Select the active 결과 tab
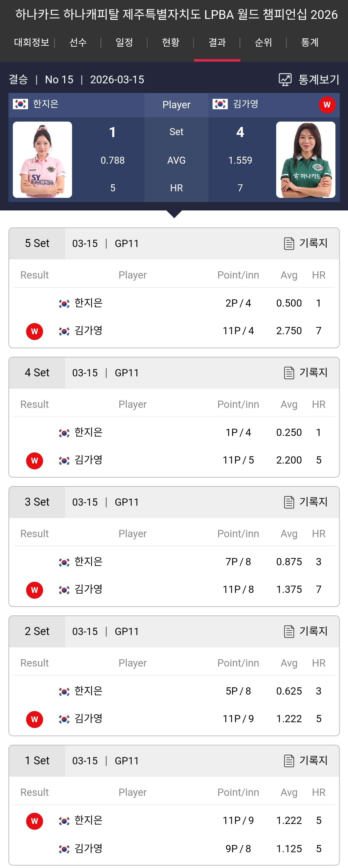Screen dimensions: 348x868 (x=217, y=42)
